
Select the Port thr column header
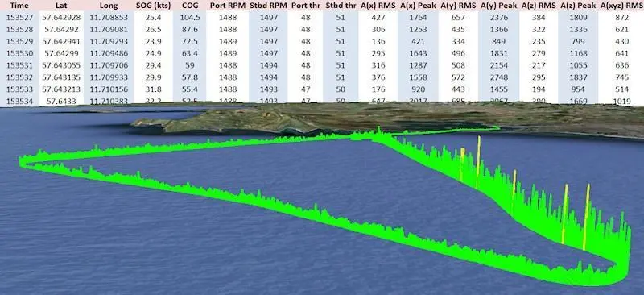(x=306, y=6)
